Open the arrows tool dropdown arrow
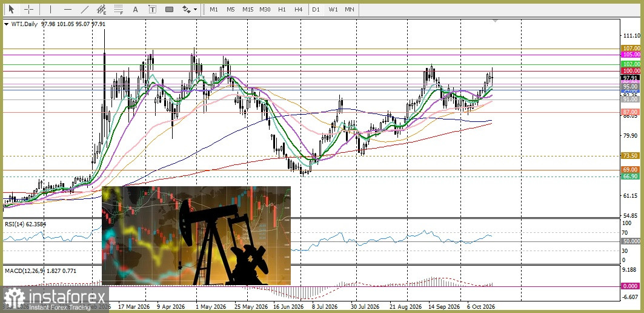Screen dimensions: 644x313 [195, 9]
